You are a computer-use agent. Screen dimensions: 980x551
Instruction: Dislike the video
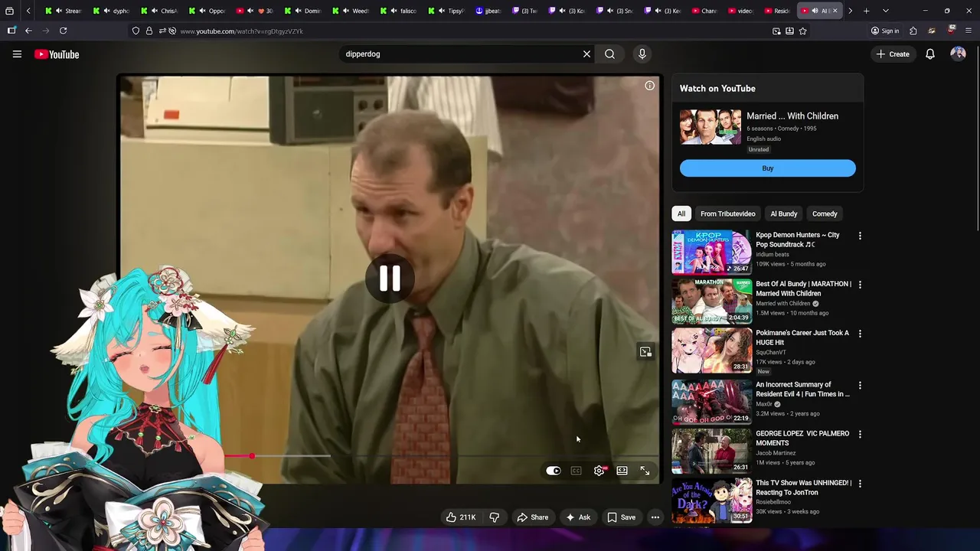tap(495, 517)
